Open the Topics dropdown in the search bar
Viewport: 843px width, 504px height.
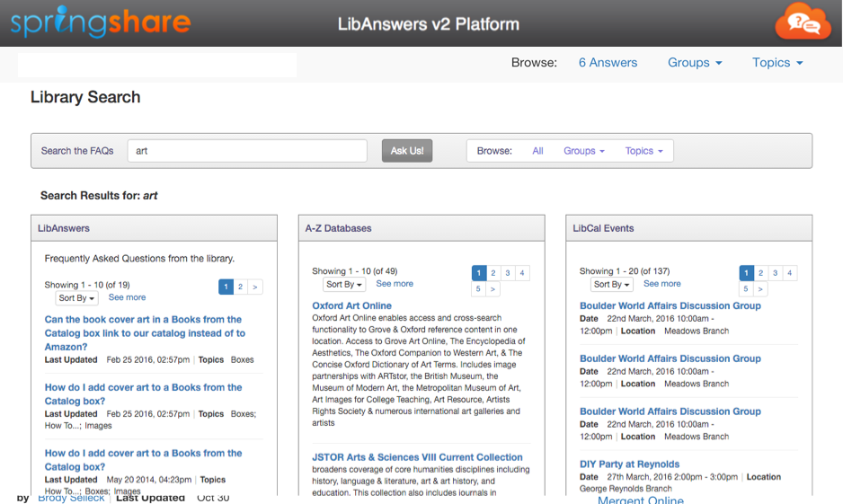(x=643, y=151)
